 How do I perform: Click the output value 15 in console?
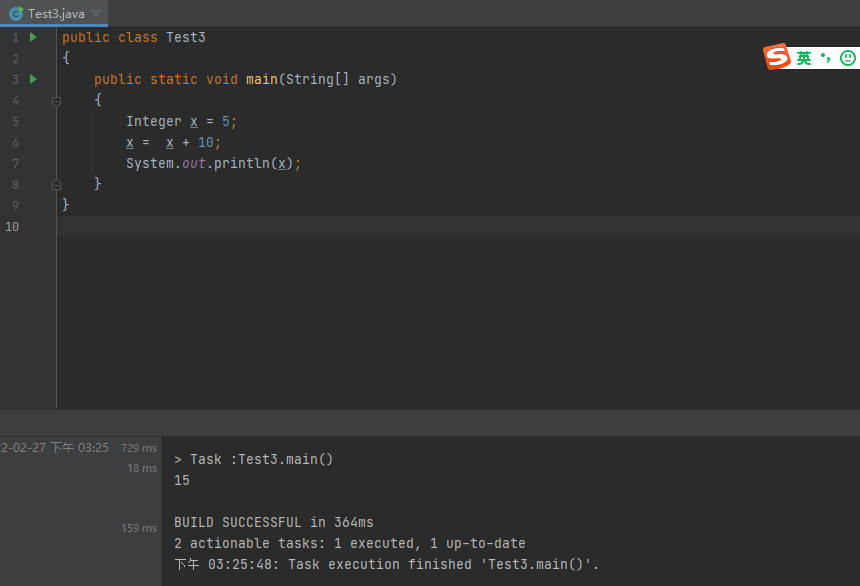[182, 480]
